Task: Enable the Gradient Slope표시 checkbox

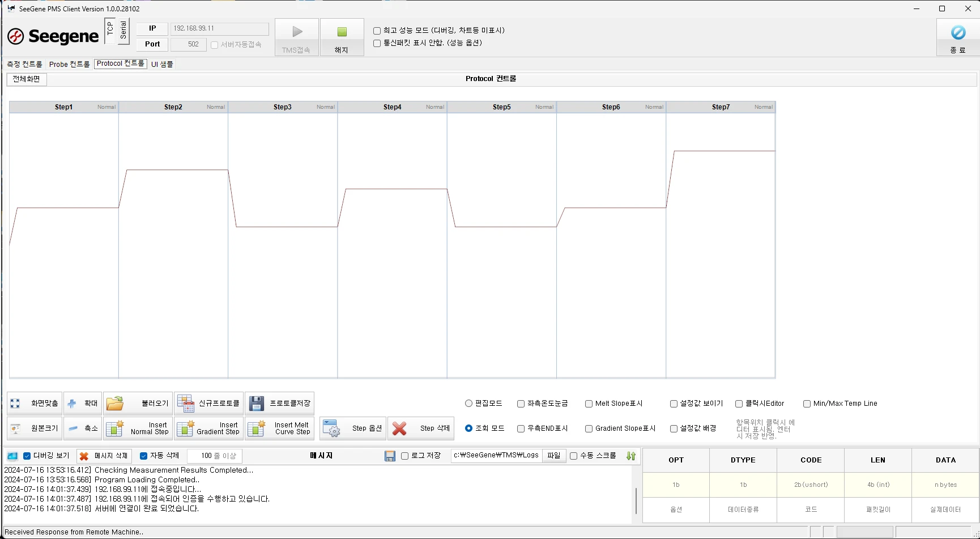Action: (589, 428)
